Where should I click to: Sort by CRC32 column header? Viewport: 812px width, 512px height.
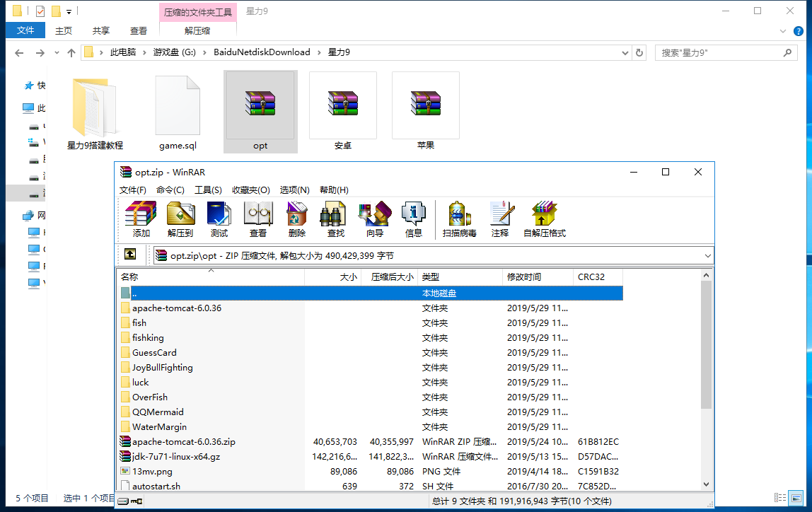click(x=598, y=277)
